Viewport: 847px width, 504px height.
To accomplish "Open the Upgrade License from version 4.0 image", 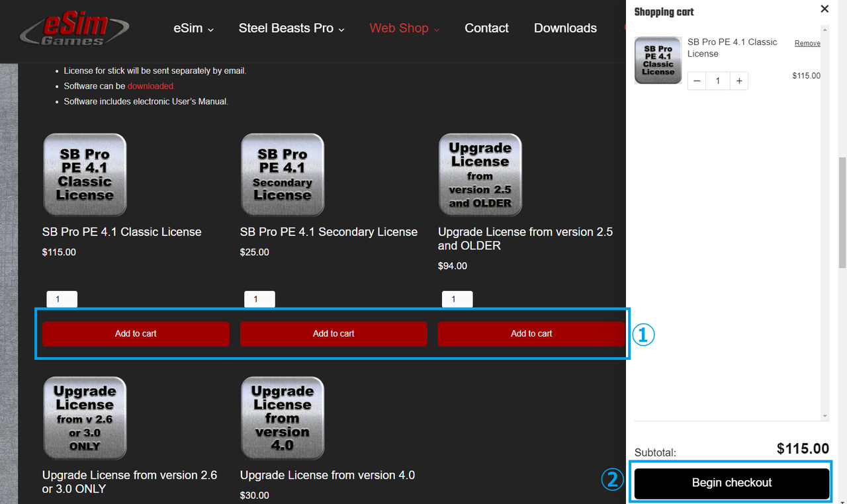I will tap(283, 418).
